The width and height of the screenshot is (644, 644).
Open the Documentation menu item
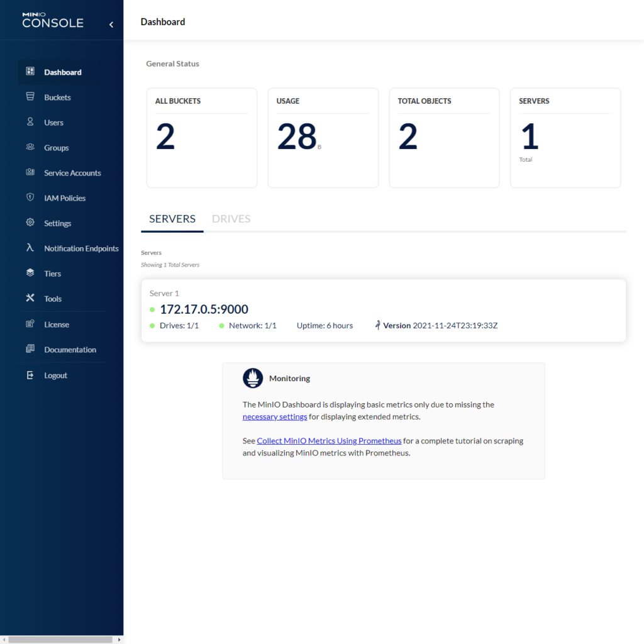coord(70,350)
